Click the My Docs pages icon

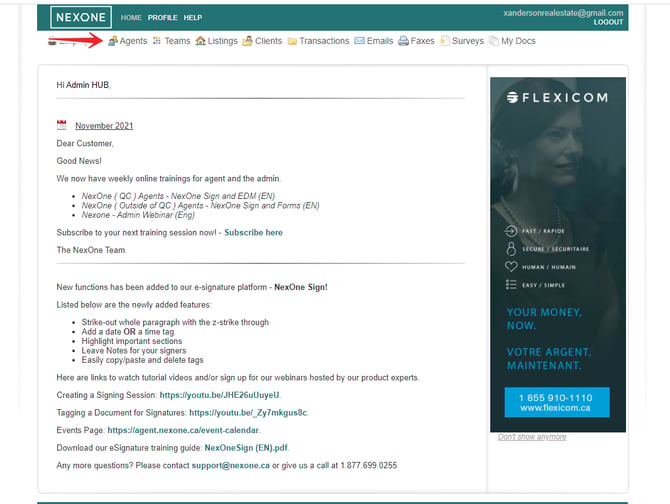coord(494,41)
